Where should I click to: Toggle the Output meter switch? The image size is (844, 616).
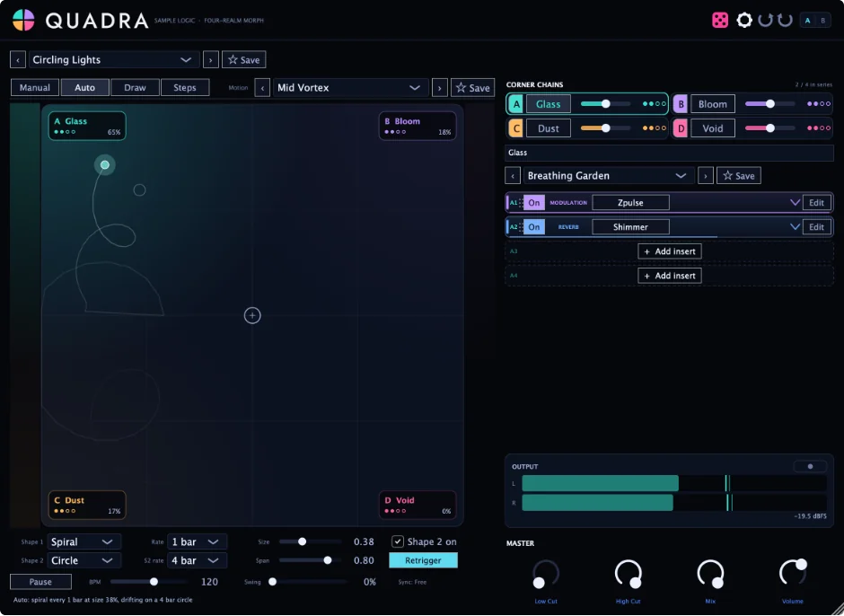810,467
